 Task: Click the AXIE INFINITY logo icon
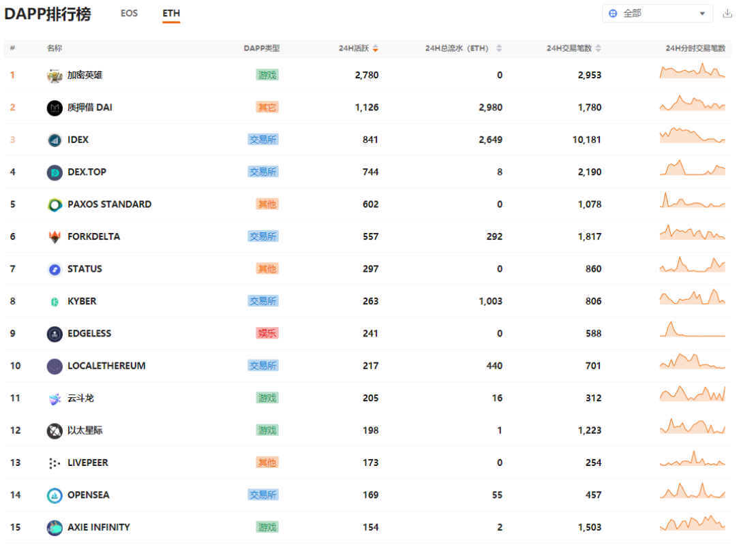55,527
